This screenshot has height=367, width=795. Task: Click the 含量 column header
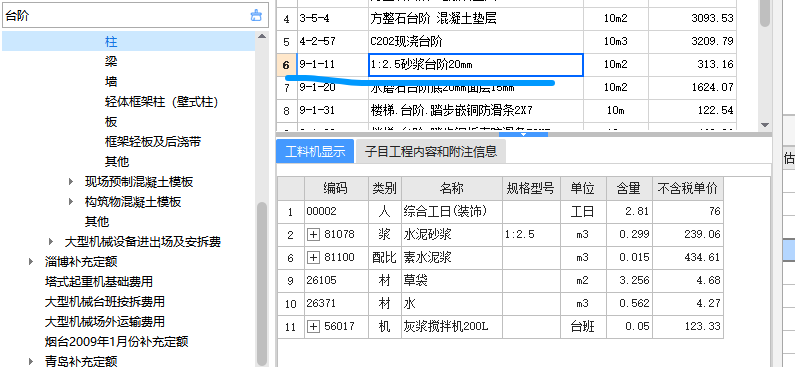(629, 189)
